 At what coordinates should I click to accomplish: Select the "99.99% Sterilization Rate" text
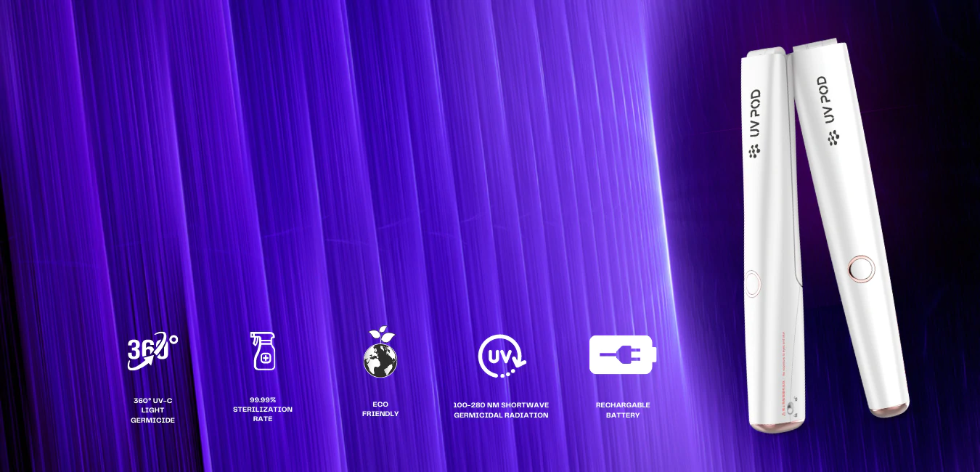point(263,410)
